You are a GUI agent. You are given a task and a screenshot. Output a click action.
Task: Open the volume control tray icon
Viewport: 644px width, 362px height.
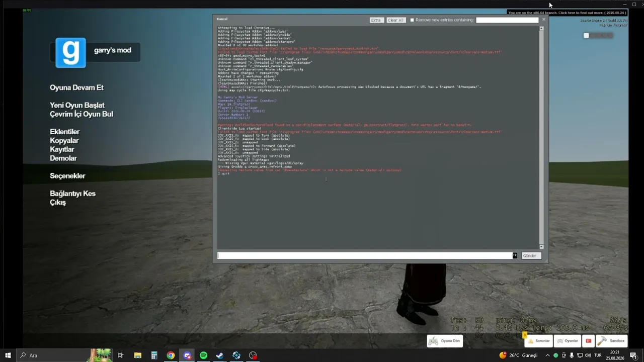click(588, 355)
